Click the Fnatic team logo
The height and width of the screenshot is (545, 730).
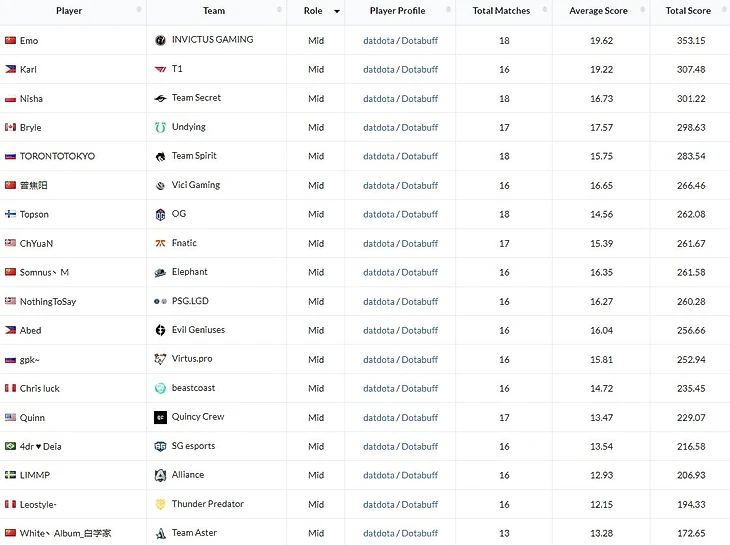coord(161,243)
